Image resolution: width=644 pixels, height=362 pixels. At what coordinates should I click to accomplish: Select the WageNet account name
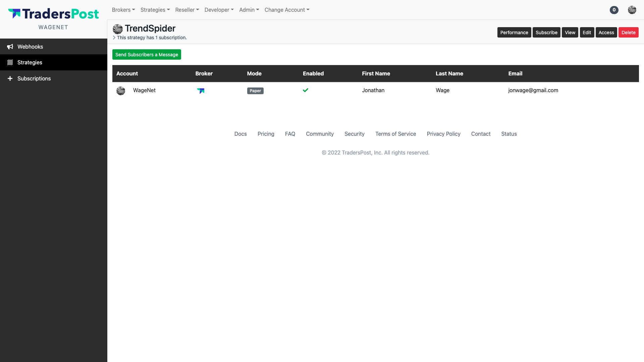pyautogui.click(x=144, y=90)
